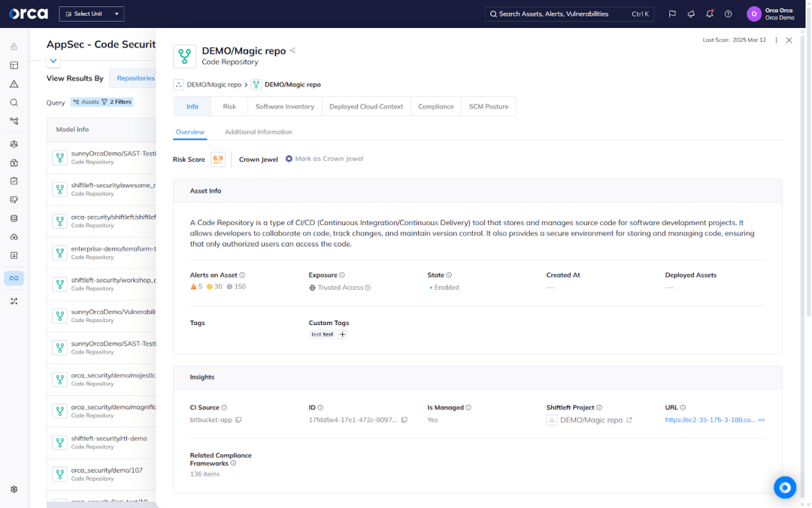Open the notifications bell icon
This screenshot has width=812, height=508.
coord(710,14)
